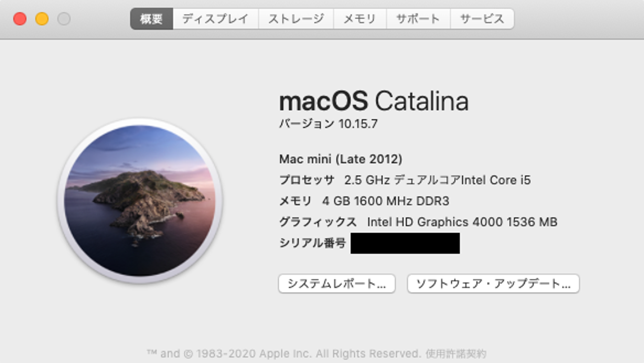The height and width of the screenshot is (363, 644).
Task: Click Intel HD Graphics 4000 1536 MB
Action: pyautogui.click(x=462, y=222)
